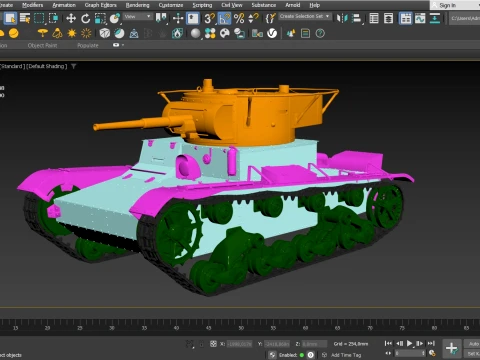Open the View reference coordinate dropdown

click(x=138, y=16)
